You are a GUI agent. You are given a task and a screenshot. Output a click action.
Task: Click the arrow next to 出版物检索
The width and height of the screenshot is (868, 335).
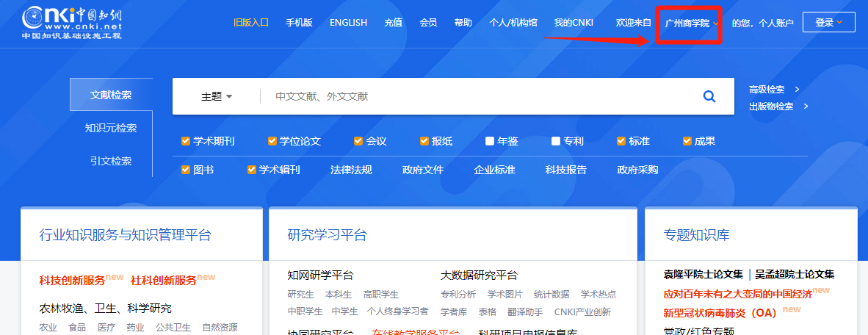(806, 107)
